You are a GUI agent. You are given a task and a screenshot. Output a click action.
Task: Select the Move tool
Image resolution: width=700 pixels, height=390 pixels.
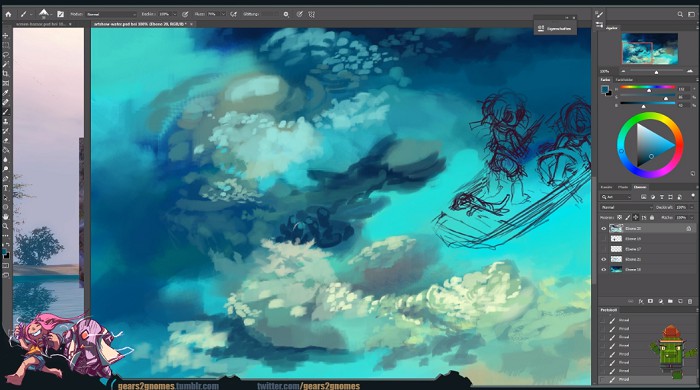6,35
